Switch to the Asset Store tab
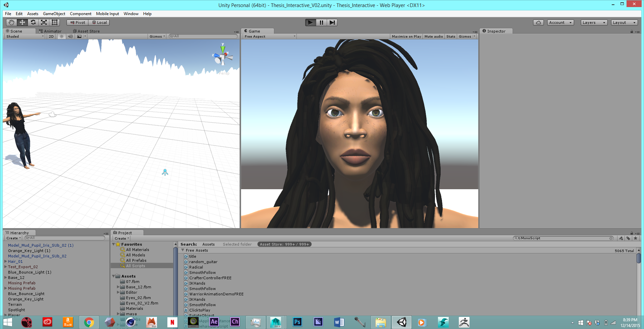 pos(86,31)
